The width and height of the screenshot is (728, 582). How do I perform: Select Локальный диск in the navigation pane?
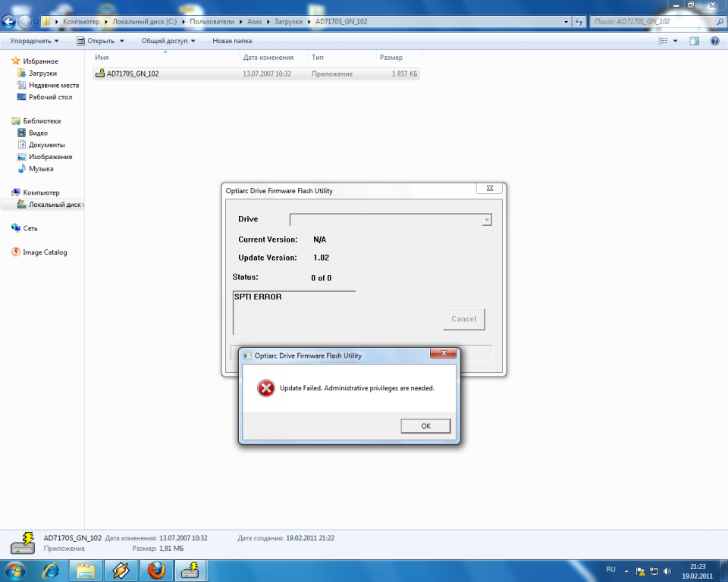tap(50, 205)
